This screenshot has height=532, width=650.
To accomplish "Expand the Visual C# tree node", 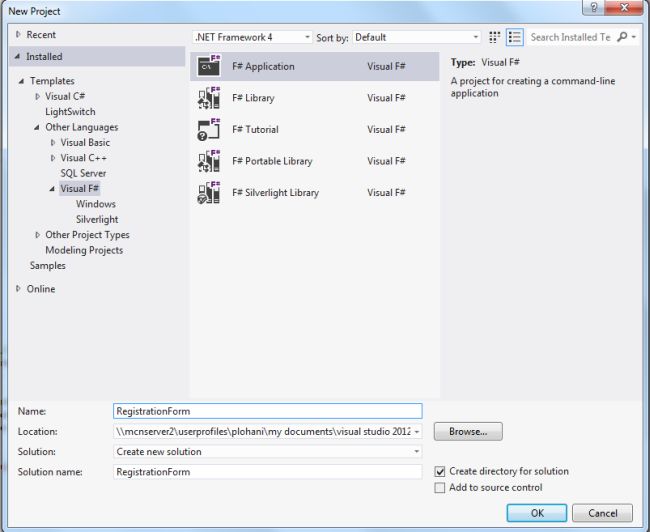I will pyautogui.click(x=37, y=96).
